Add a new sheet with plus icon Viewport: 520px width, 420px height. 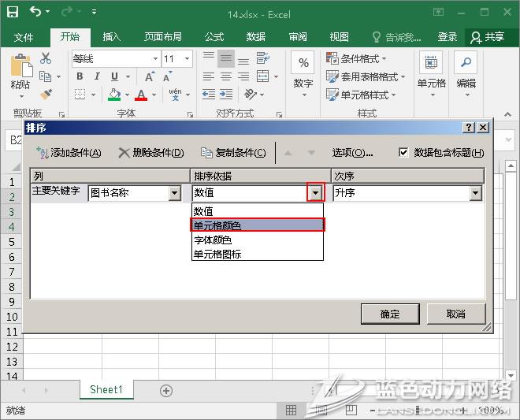pos(165,391)
